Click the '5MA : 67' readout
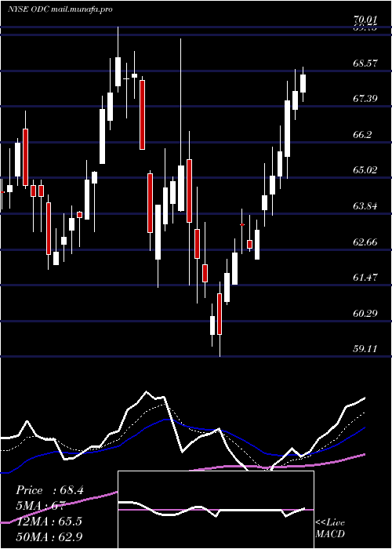 pyautogui.click(x=42, y=506)
